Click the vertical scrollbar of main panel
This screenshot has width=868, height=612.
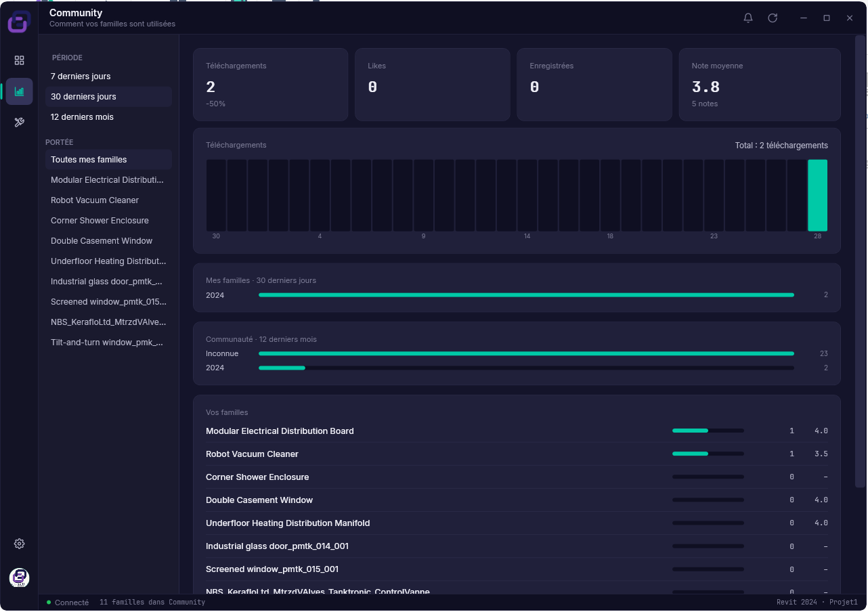[x=860, y=261]
